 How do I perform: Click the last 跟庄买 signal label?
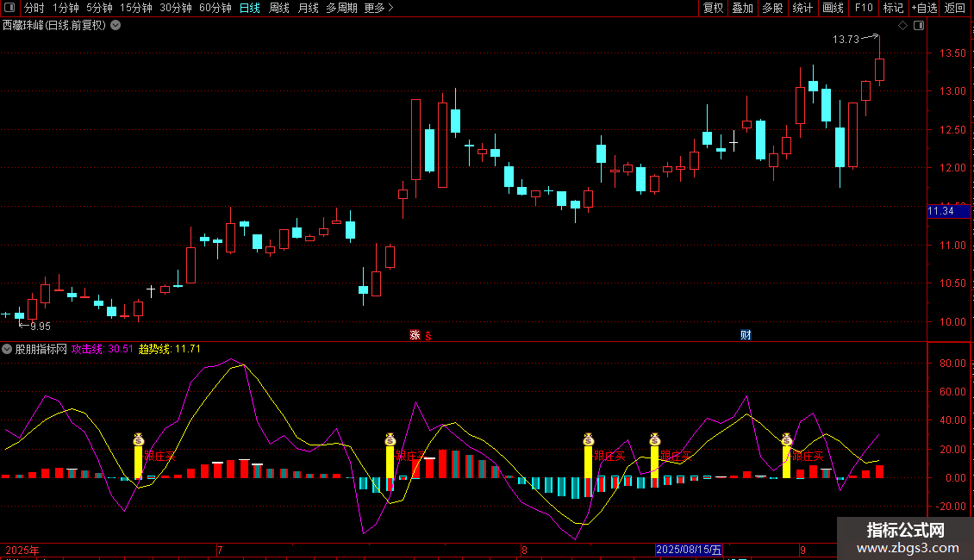click(x=808, y=456)
